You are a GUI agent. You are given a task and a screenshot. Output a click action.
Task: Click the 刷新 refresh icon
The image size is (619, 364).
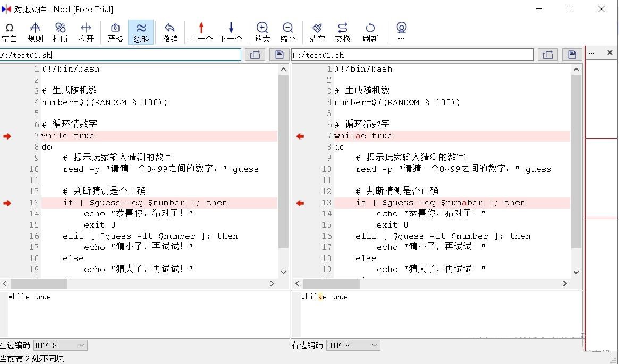click(x=370, y=32)
